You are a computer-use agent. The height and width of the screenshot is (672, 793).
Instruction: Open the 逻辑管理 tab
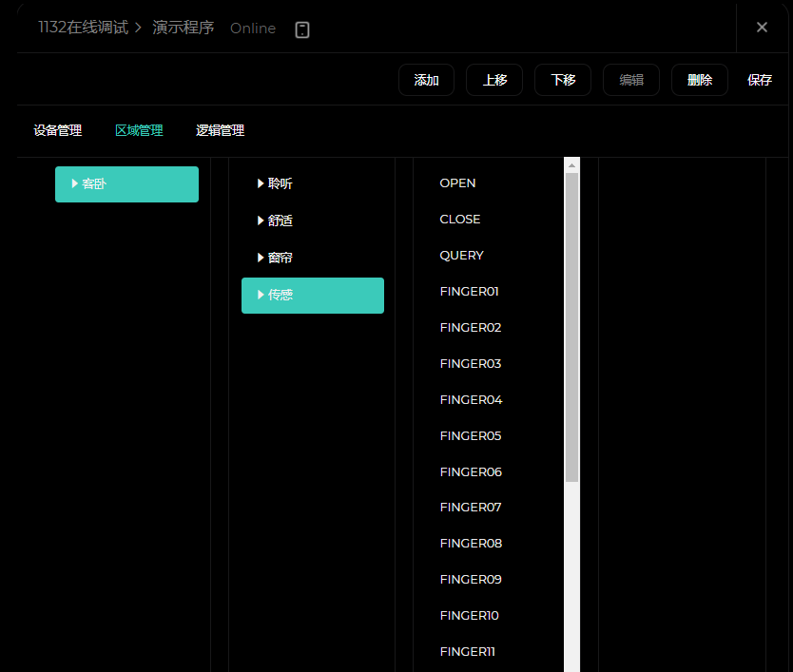coord(221,130)
